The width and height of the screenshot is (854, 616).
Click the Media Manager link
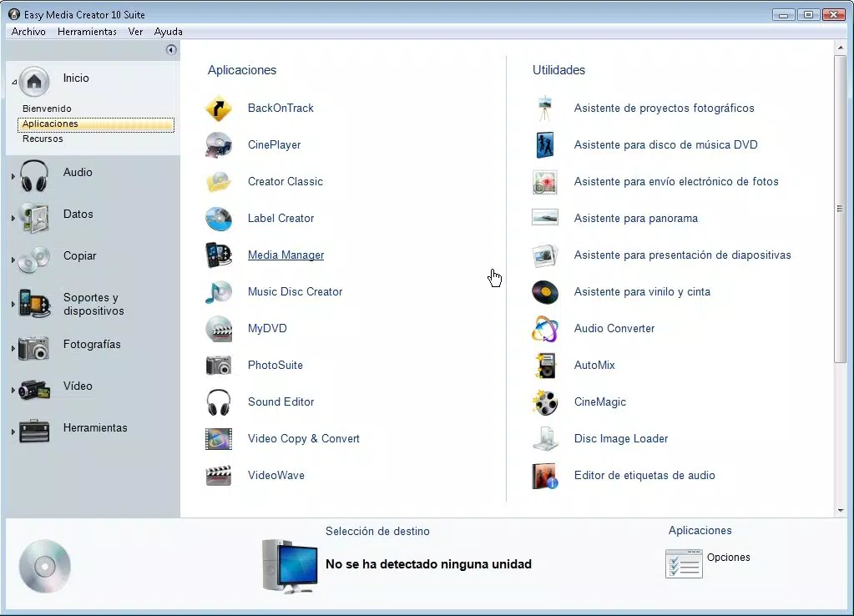(x=286, y=255)
